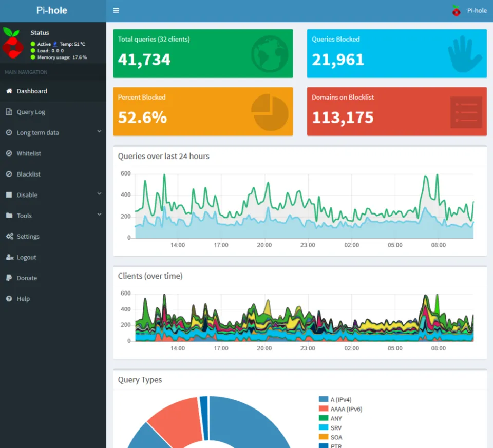Open the Donate link
Screen dimensions: 493x448
[x=53, y=278]
